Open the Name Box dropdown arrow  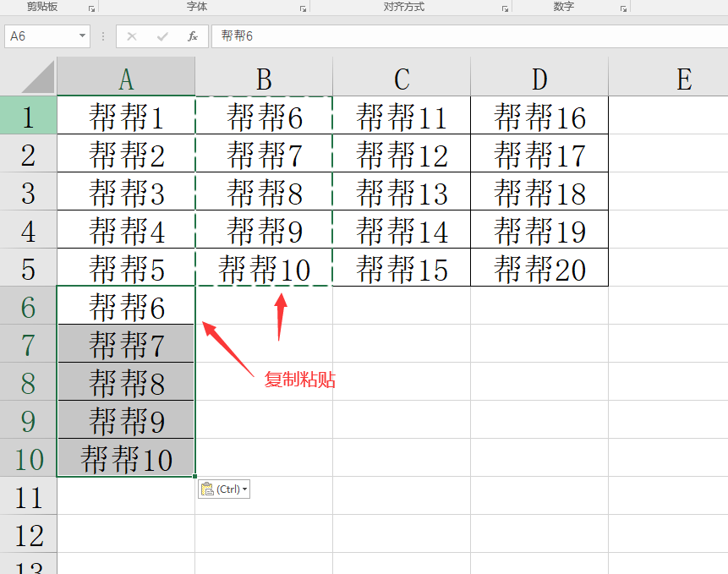(x=80, y=36)
